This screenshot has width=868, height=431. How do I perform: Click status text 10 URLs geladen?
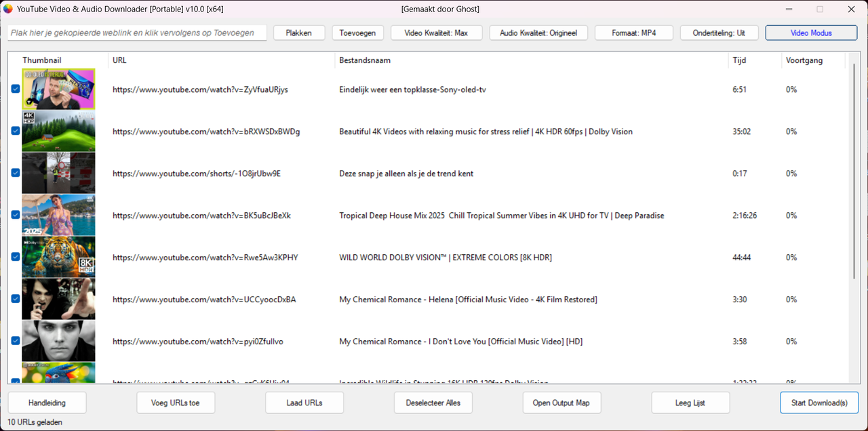pyautogui.click(x=35, y=422)
